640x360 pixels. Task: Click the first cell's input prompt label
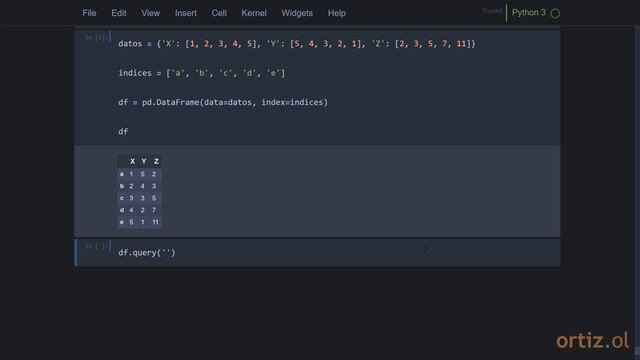click(96, 38)
